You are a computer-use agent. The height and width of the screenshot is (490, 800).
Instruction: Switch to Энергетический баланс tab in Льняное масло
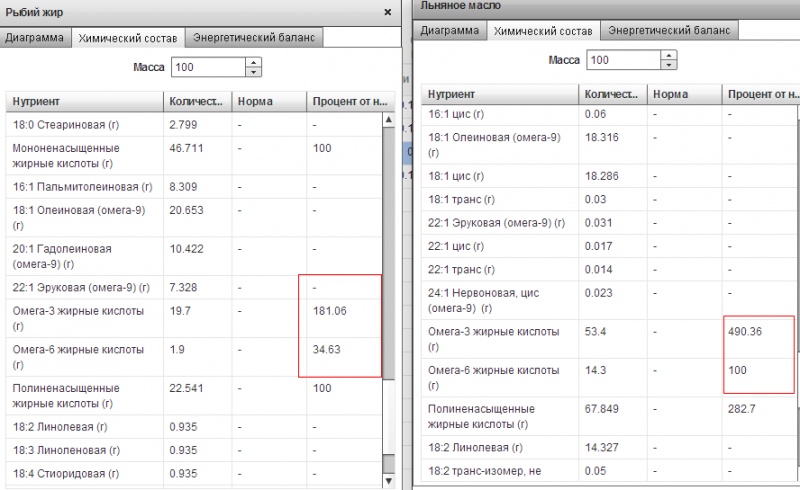670,30
